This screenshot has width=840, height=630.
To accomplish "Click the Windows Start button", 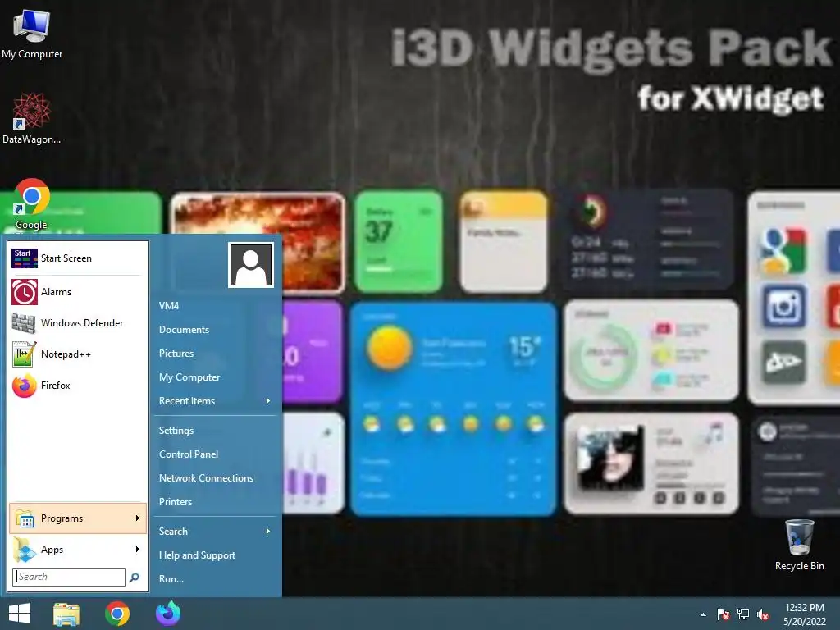I will (x=20, y=614).
